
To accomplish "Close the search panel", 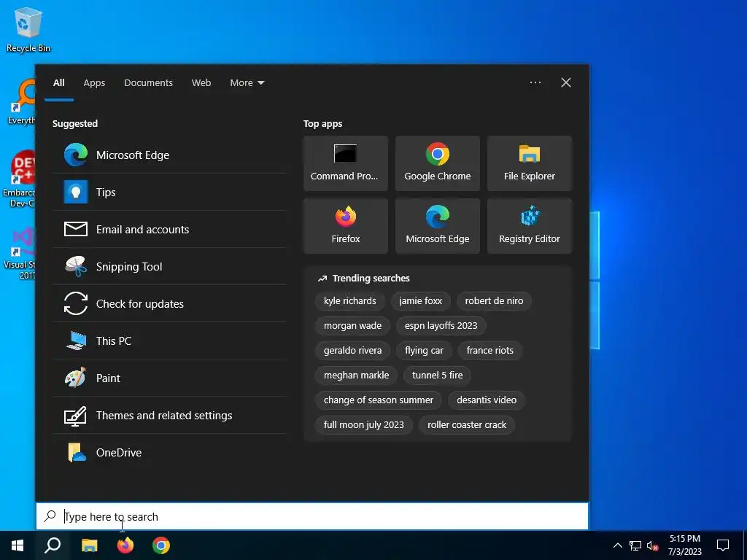I will point(566,82).
